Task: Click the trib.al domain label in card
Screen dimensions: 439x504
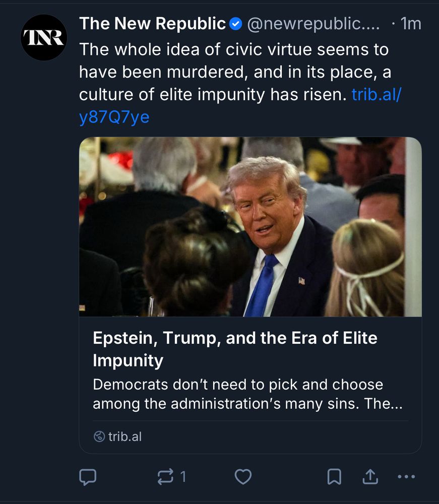Action: pos(125,436)
